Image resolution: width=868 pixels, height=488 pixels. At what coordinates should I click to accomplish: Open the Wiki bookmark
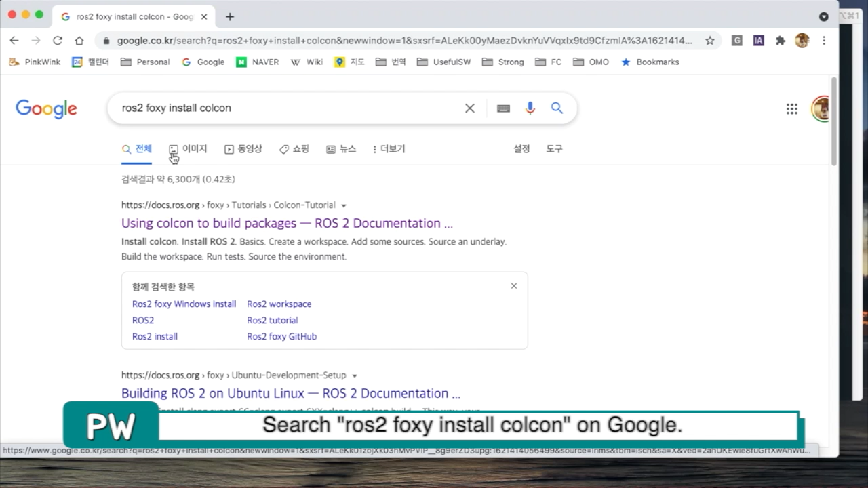(x=307, y=62)
